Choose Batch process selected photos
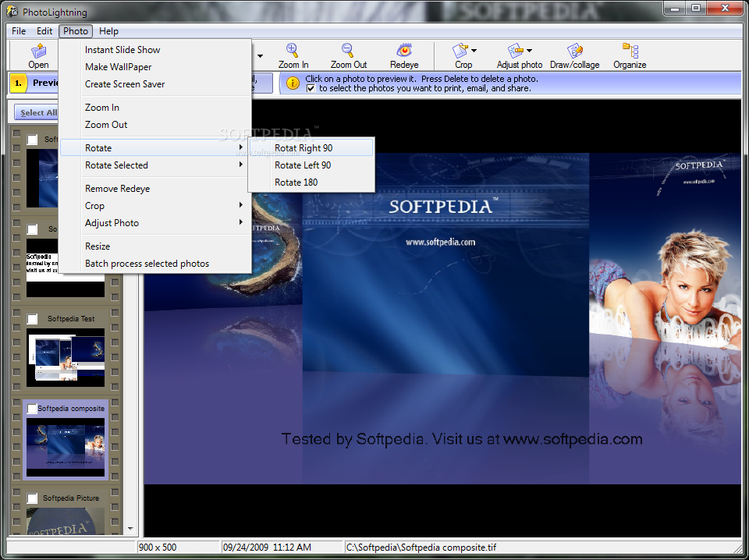749x560 pixels. [x=155, y=264]
